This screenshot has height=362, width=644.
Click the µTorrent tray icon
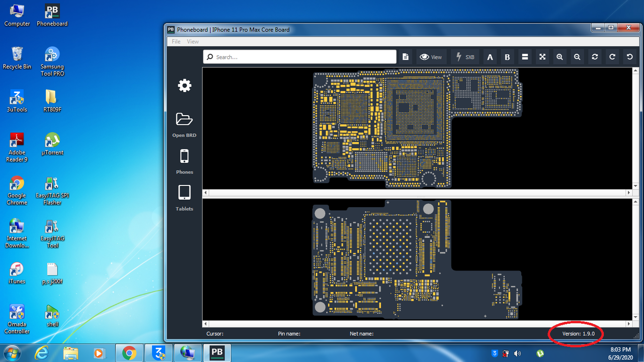(541, 353)
